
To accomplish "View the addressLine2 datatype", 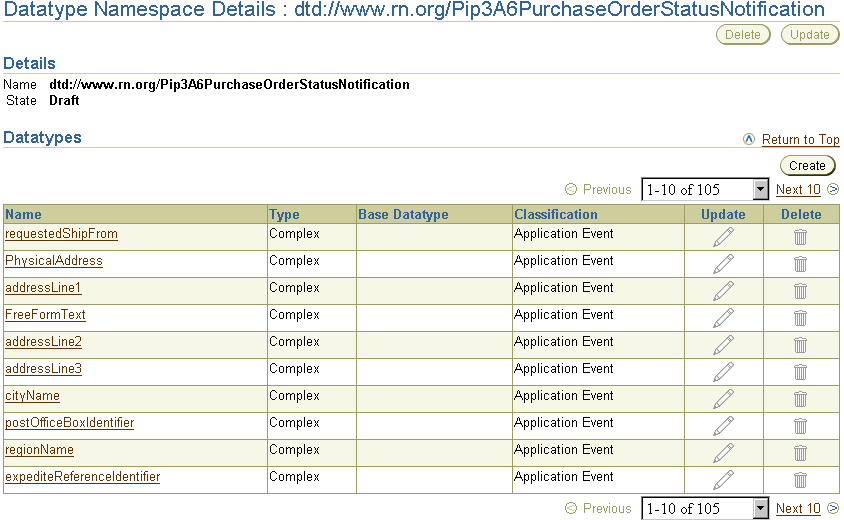I will pyautogui.click(x=44, y=342).
